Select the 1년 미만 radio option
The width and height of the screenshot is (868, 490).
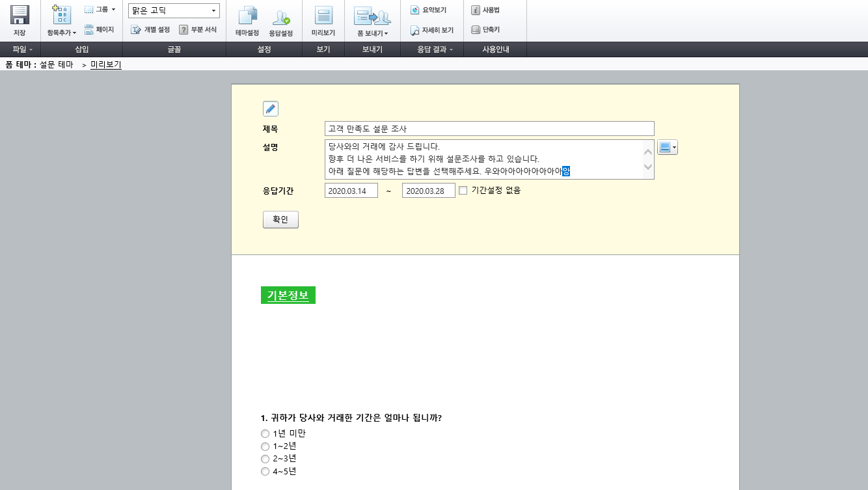[265, 433]
